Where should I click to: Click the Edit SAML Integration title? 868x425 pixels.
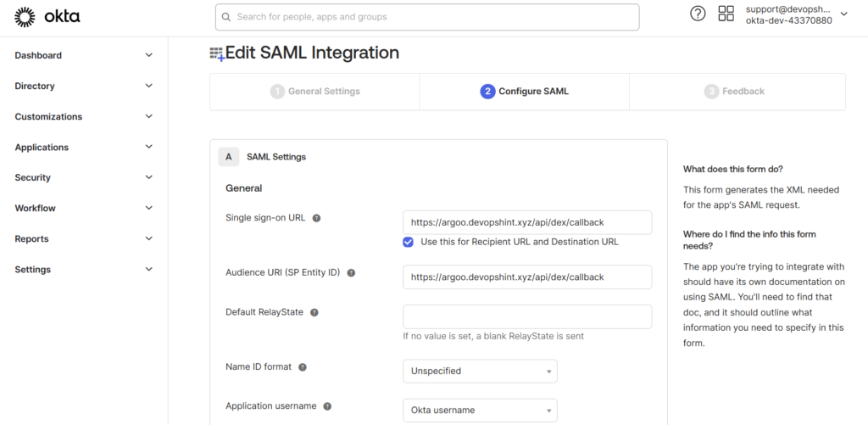point(312,53)
